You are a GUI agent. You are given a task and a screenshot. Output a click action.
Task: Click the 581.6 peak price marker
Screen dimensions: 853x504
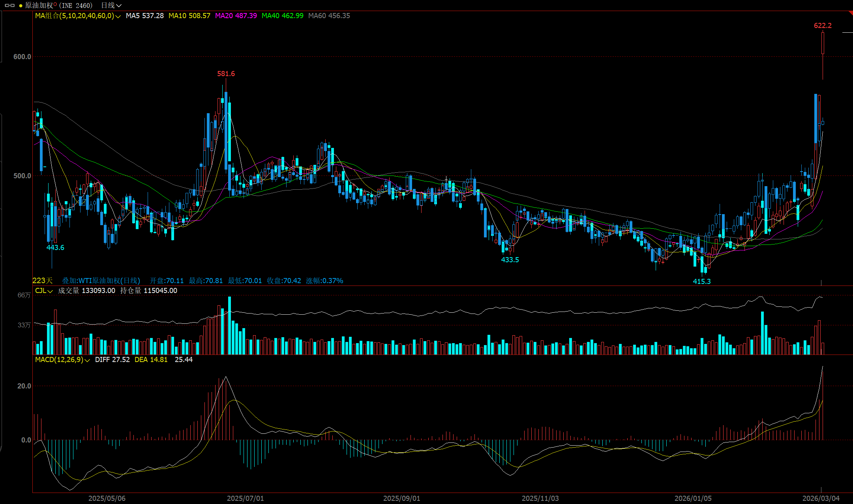[x=226, y=74]
